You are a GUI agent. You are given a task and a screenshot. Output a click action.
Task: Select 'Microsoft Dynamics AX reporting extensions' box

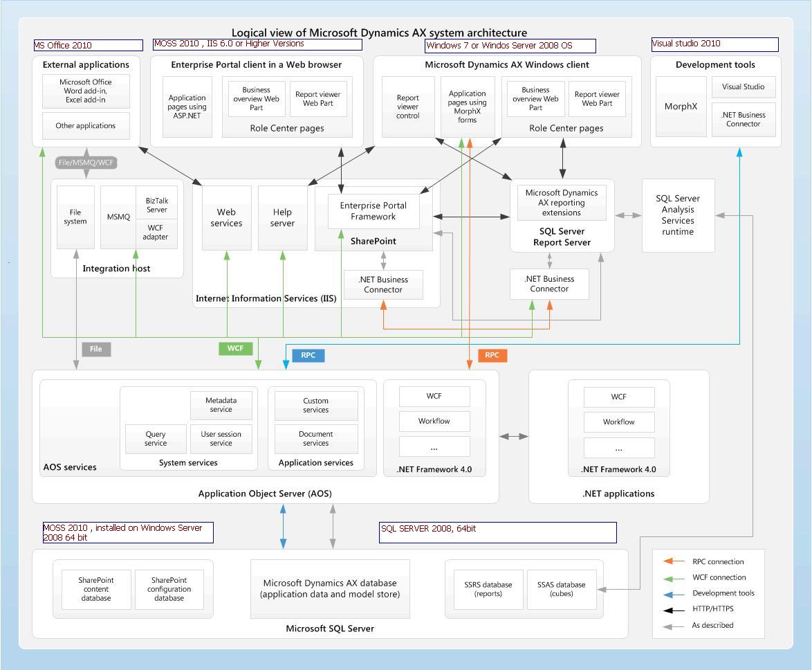tap(562, 203)
